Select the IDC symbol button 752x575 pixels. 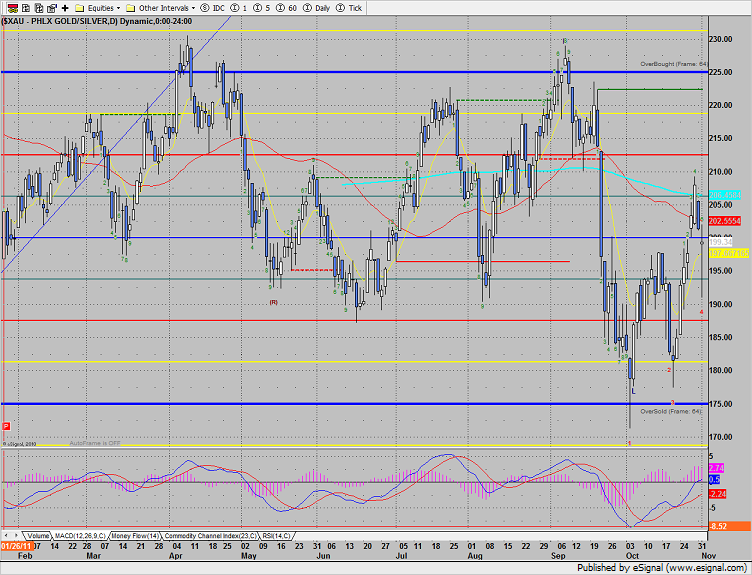click(x=212, y=8)
